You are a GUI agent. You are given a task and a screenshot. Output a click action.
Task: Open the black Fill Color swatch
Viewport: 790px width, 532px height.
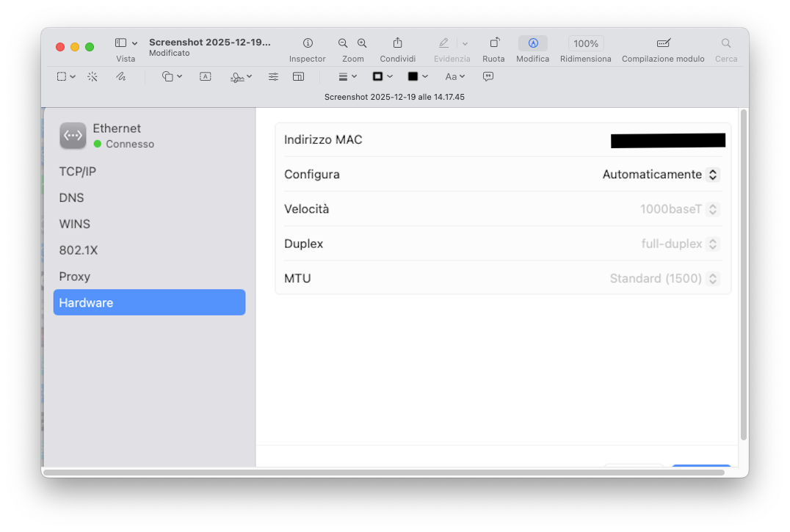click(417, 76)
